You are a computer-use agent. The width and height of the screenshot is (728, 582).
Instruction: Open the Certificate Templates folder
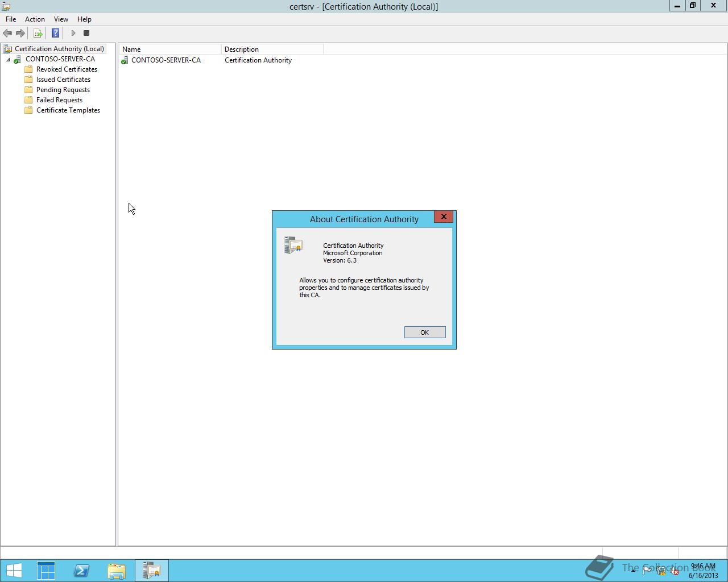pyautogui.click(x=68, y=110)
